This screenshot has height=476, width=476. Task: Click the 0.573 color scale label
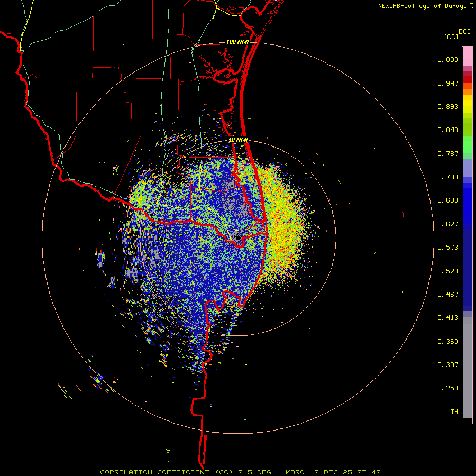tap(448, 248)
